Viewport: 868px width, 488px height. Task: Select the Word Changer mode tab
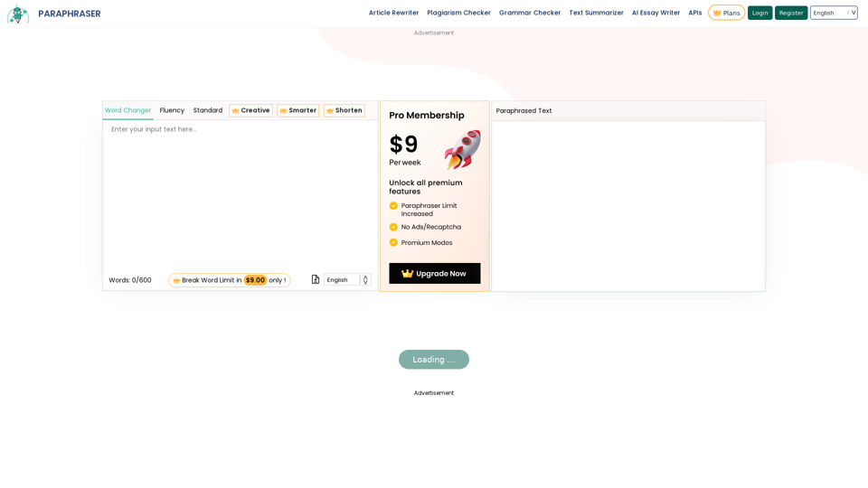tap(127, 110)
